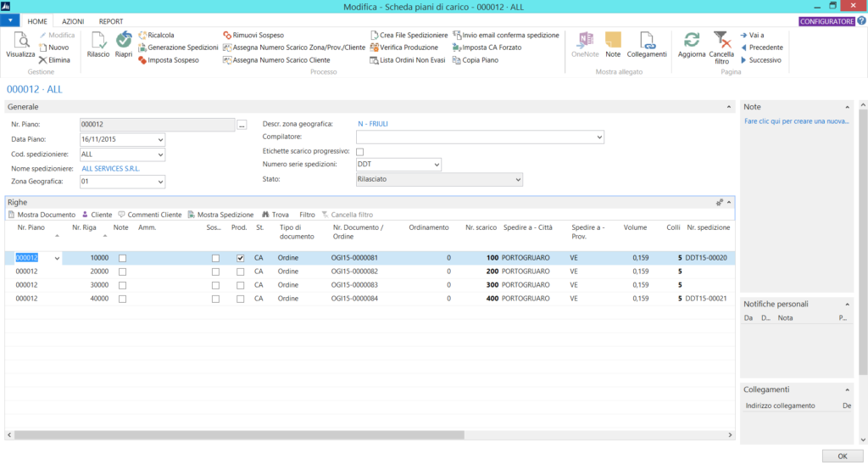Toggle Etichette scarico progressivo checkbox
Viewport: 868px width, 465px height.
359,152
